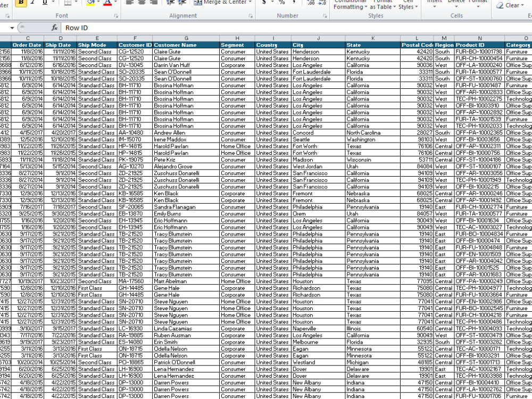Apply red font color button
Image resolution: width=532 pixels, height=399 pixels.
pos(107,2)
